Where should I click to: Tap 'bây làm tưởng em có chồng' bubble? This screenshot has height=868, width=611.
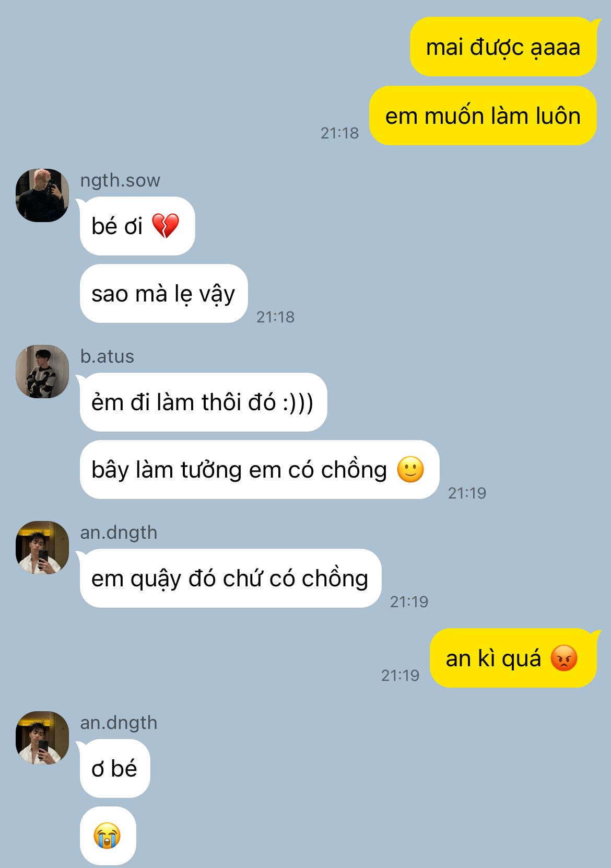pos(260,469)
